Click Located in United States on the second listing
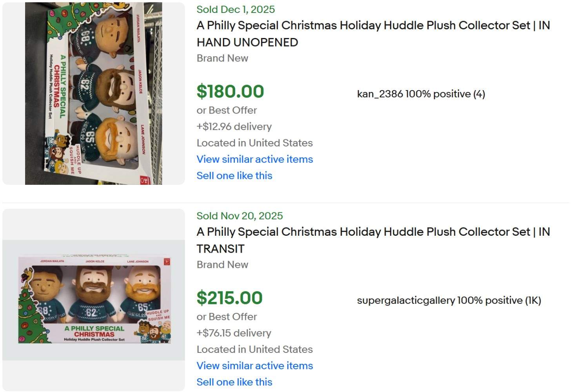 pyautogui.click(x=254, y=349)
